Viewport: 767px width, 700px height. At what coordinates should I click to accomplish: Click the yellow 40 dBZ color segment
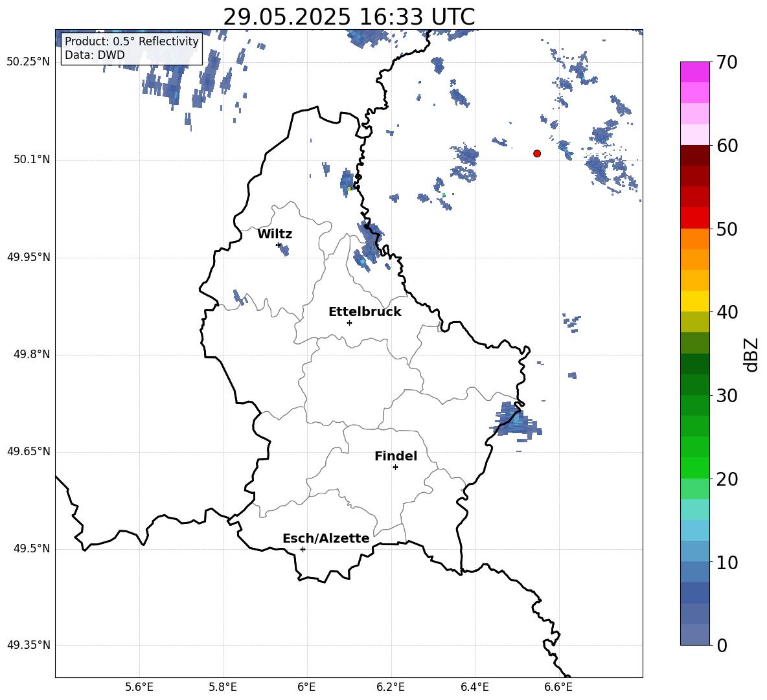click(695, 301)
